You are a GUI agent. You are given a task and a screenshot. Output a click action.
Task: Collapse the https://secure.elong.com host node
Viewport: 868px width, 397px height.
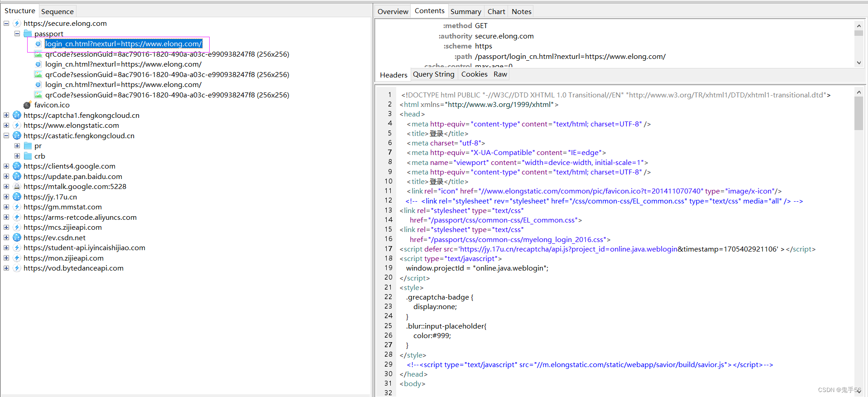[6, 24]
